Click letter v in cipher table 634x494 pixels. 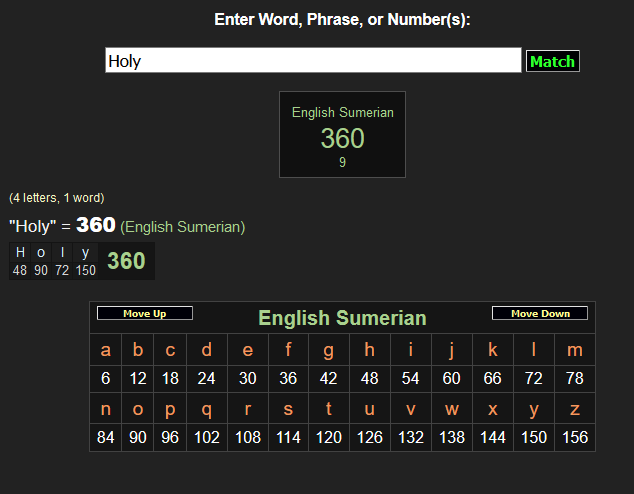411,409
